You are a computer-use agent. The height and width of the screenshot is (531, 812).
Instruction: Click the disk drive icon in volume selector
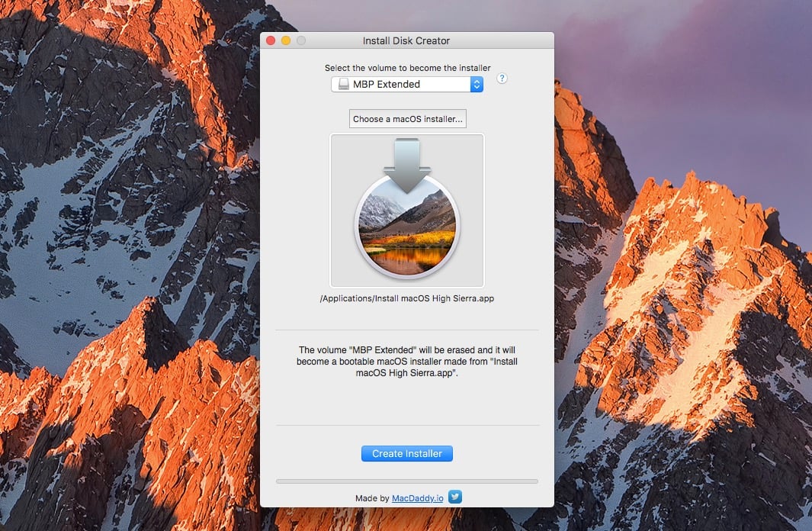[343, 84]
